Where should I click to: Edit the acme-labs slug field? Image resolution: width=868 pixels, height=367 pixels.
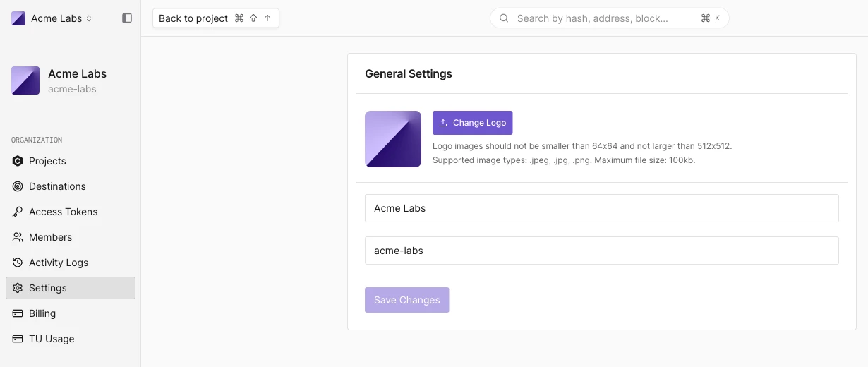click(602, 251)
